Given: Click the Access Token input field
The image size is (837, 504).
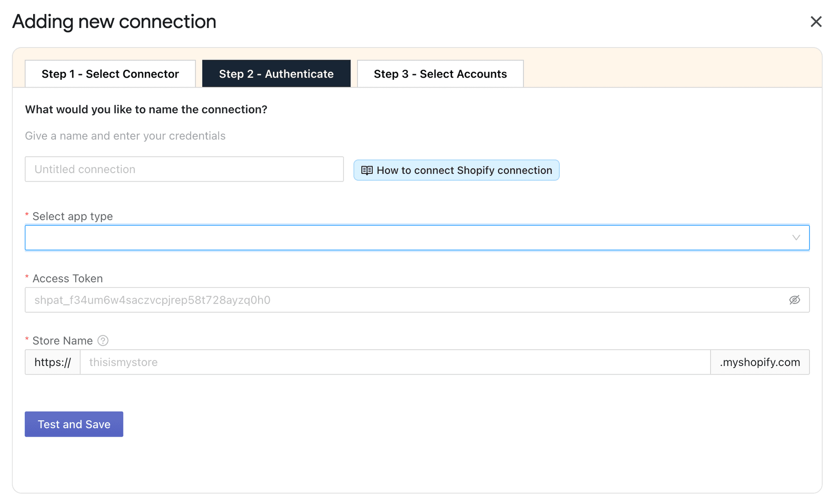Looking at the screenshot, I should (x=392, y=300).
